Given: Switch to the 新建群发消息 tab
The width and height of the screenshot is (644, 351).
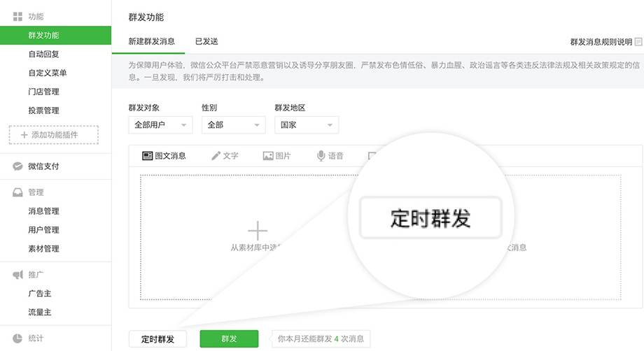Looking at the screenshot, I should [151, 41].
